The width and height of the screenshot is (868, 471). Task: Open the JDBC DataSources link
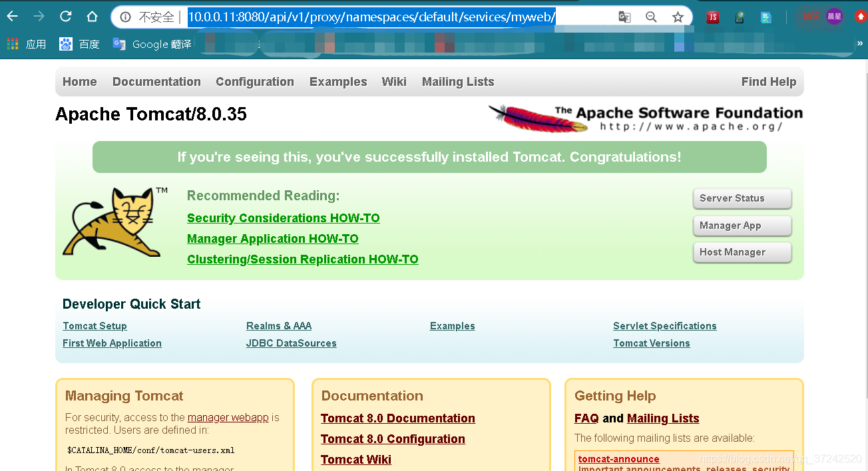(x=292, y=343)
